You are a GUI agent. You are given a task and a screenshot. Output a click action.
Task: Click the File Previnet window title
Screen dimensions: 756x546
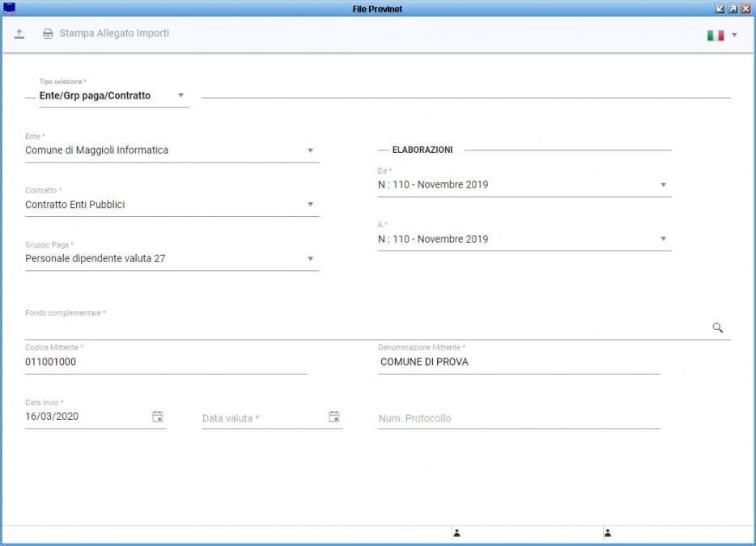[377, 9]
